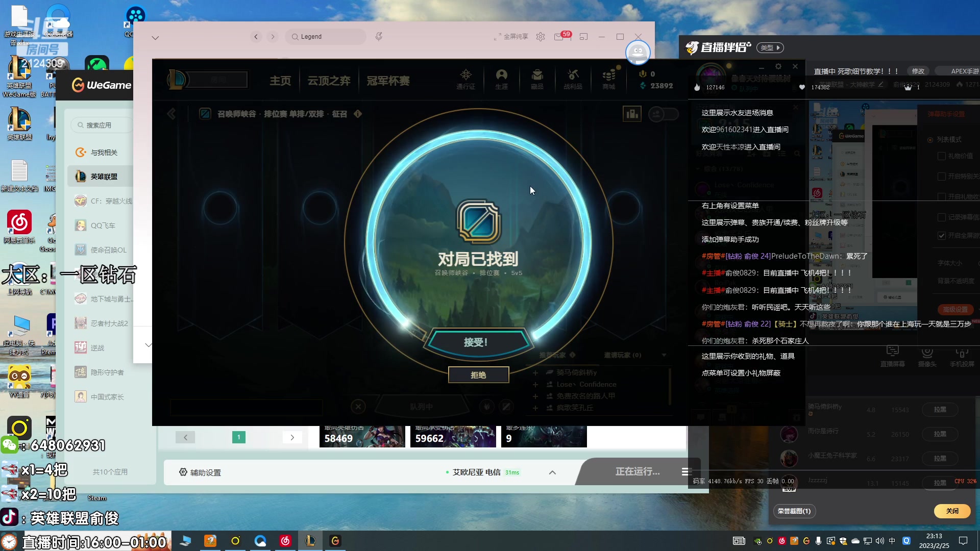Toggle the 礼物价值 checkbox
Image resolution: width=980 pixels, height=551 pixels.
point(942,156)
